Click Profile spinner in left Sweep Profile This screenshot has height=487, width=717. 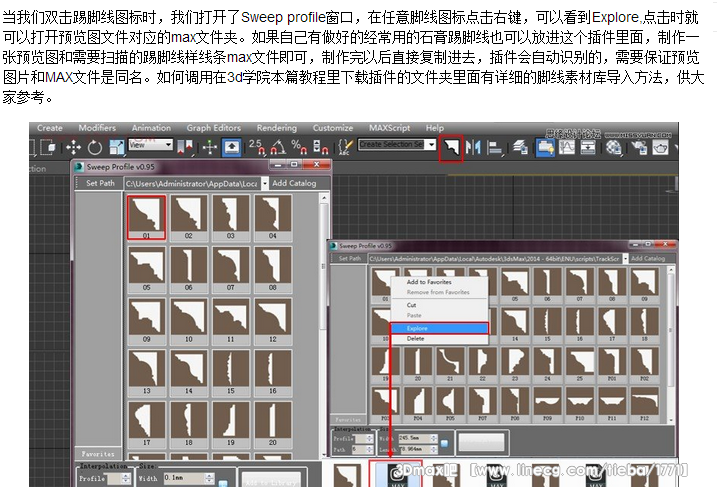(126, 479)
